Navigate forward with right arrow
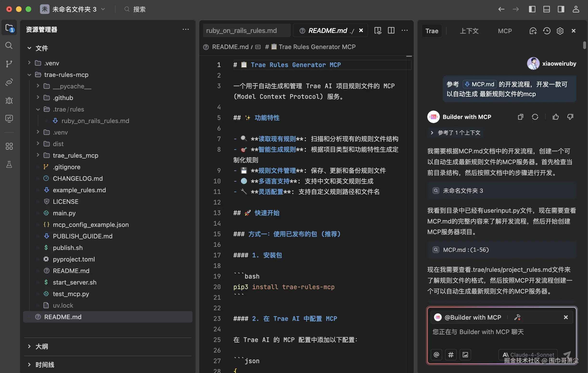The width and height of the screenshot is (588, 373). (x=516, y=9)
